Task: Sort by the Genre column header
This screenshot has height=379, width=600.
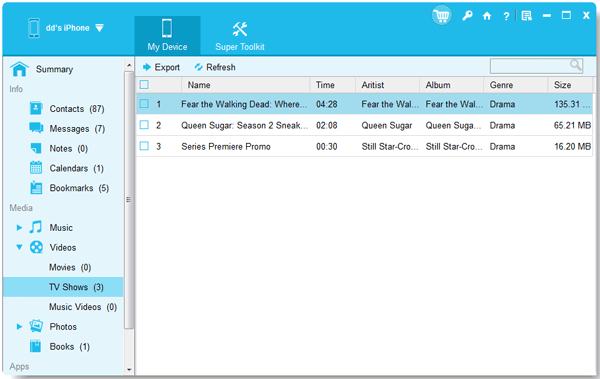Action: [516, 85]
